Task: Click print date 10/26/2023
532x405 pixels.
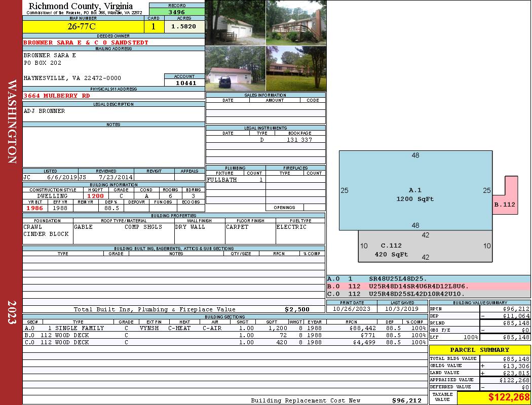Action: (x=352, y=309)
